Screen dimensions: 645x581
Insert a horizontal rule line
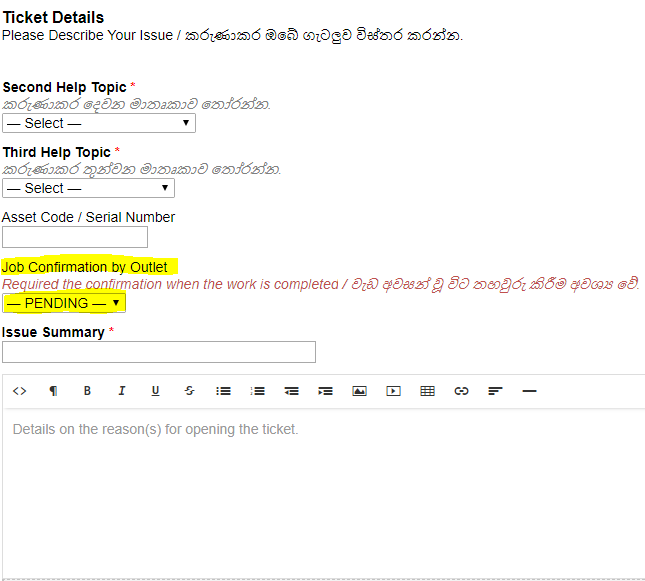[x=529, y=391]
